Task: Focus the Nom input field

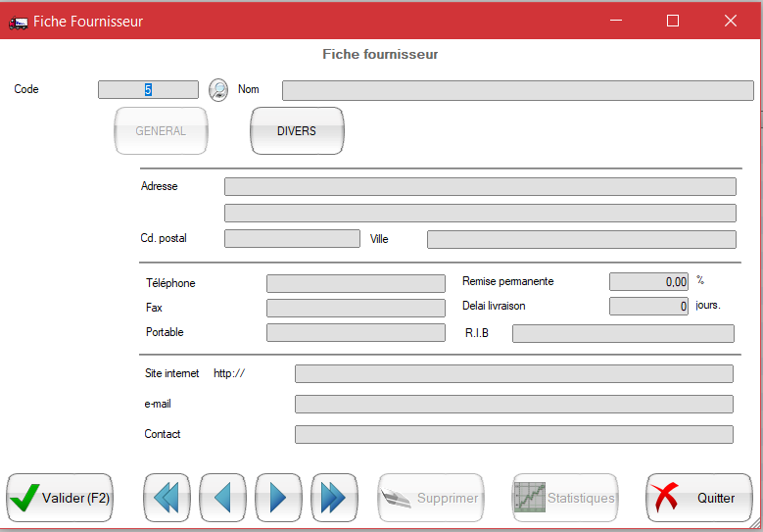Action: click(x=517, y=91)
